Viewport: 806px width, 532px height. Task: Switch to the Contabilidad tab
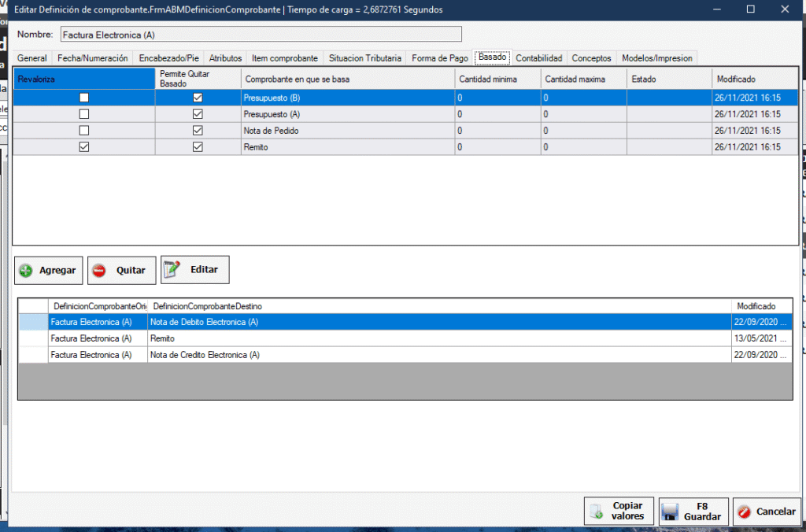click(x=538, y=58)
